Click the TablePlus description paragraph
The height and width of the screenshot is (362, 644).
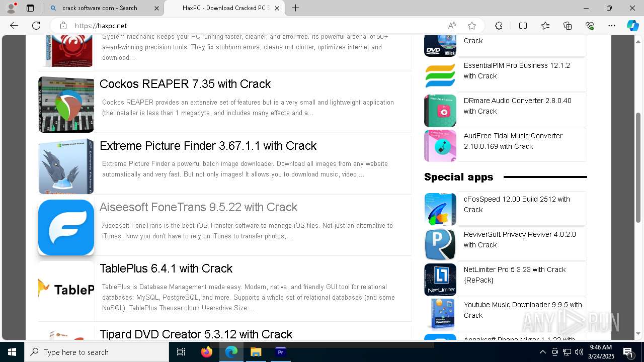click(x=249, y=297)
